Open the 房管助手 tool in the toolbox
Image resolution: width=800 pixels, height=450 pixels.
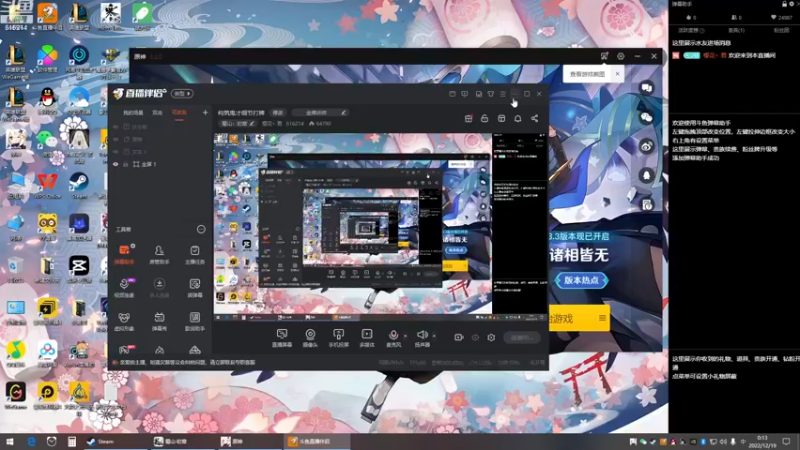[159, 254]
